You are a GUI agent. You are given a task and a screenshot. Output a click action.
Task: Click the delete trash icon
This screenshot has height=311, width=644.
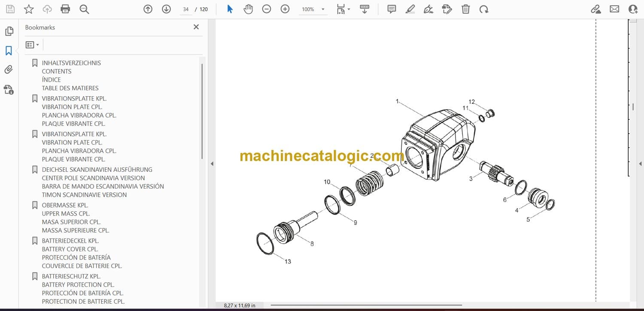click(466, 9)
